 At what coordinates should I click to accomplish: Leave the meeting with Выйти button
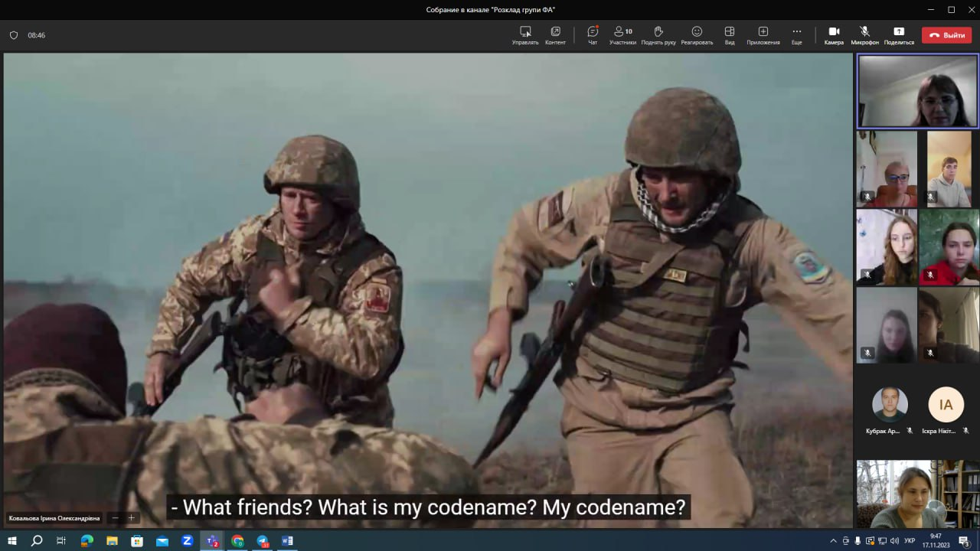[946, 35]
